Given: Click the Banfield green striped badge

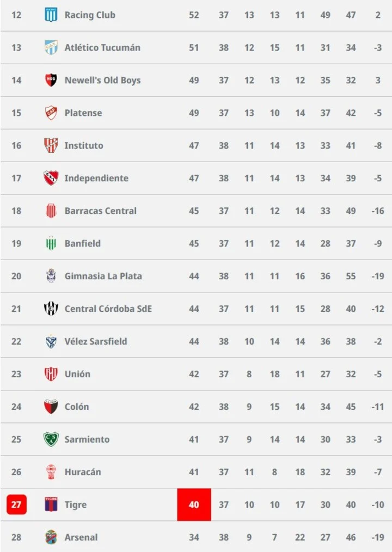Looking at the screenshot, I should [51, 243].
